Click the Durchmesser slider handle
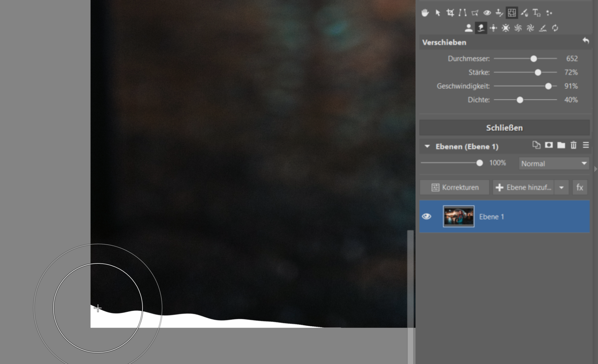Screen dimensions: 598x364 (533, 59)
